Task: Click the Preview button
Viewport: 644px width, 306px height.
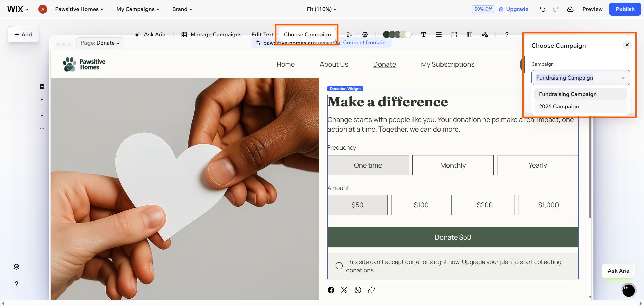Action: click(592, 9)
